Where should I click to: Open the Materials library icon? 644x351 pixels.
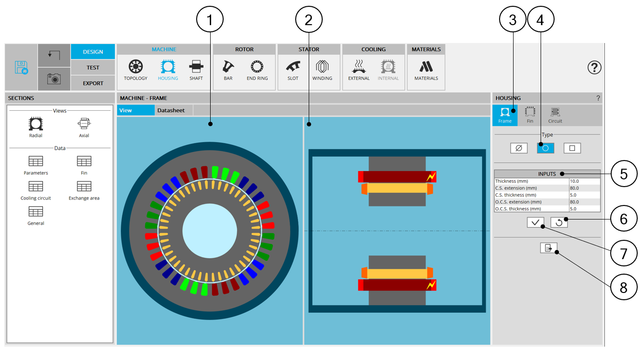click(x=426, y=70)
